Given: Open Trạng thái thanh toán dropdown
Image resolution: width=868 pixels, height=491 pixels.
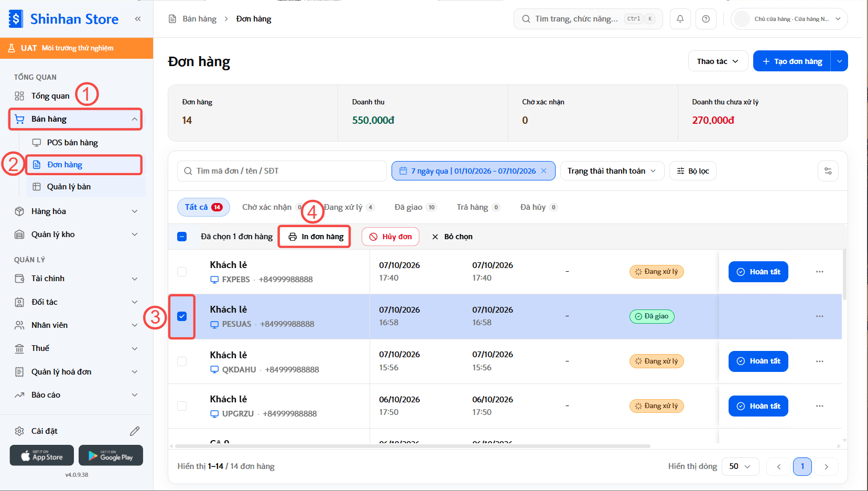Looking at the screenshot, I should click(612, 171).
